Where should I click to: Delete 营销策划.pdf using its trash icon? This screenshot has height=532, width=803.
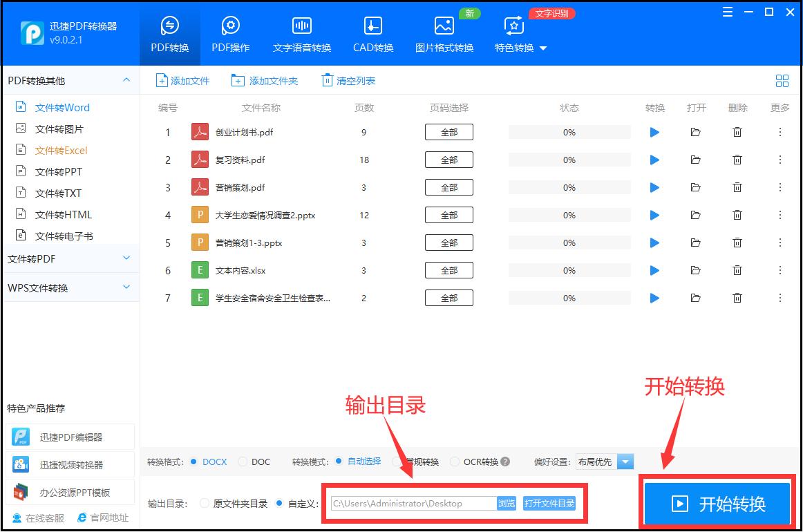(x=737, y=187)
